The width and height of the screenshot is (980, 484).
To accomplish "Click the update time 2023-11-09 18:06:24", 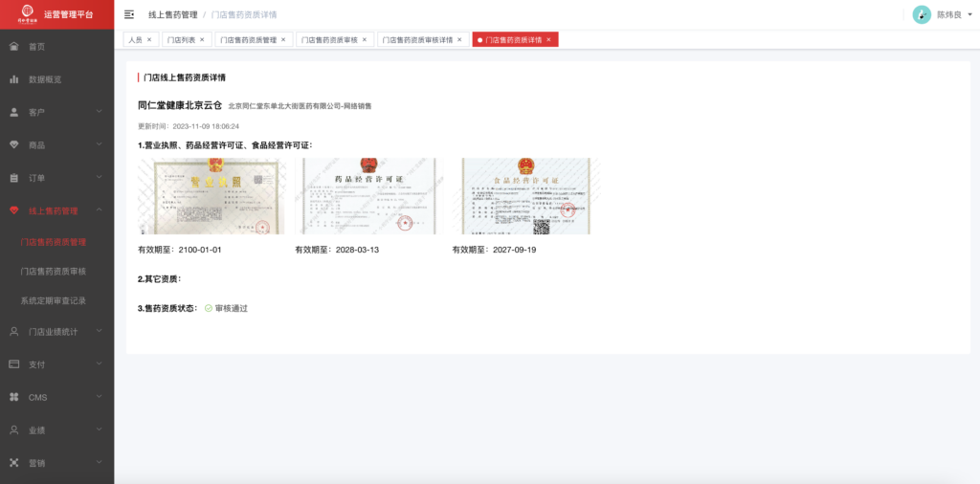I will coord(207,126).
